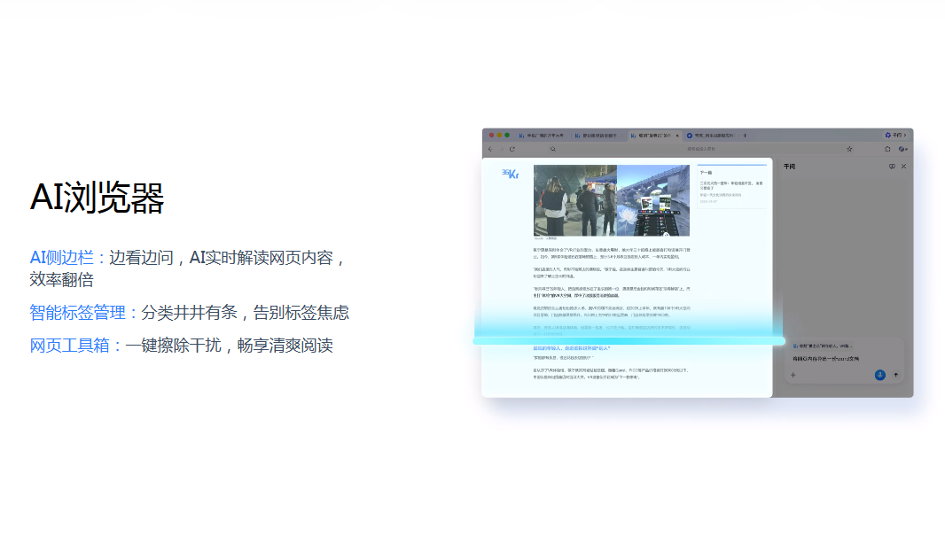Switch to the first 36Kr browser tab
Viewport: 945px width, 560px height.
click(x=542, y=136)
